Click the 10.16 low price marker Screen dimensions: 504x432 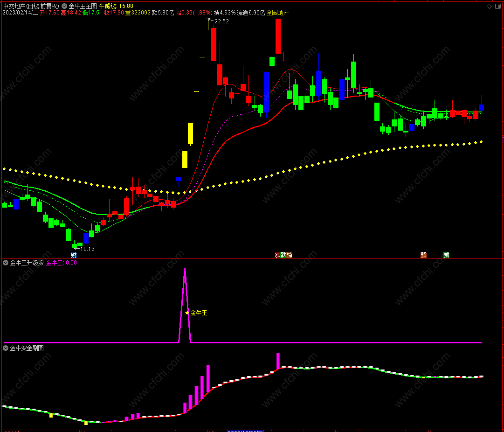tap(87, 249)
